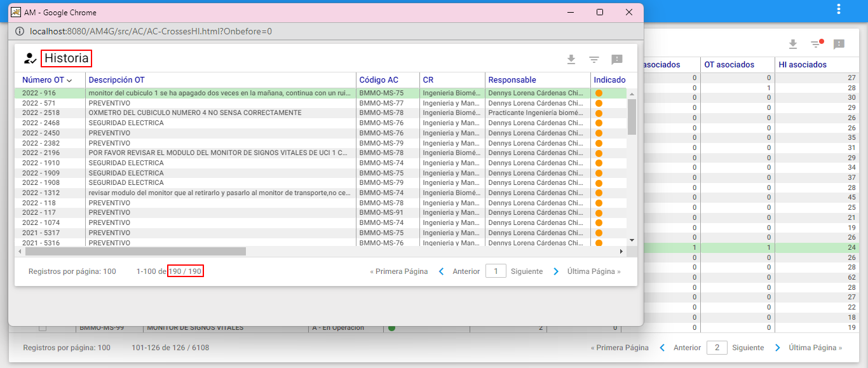Click the horizontal scrollbar thumb in Historia table
This screenshot has width=868, height=368.
[135, 252]
